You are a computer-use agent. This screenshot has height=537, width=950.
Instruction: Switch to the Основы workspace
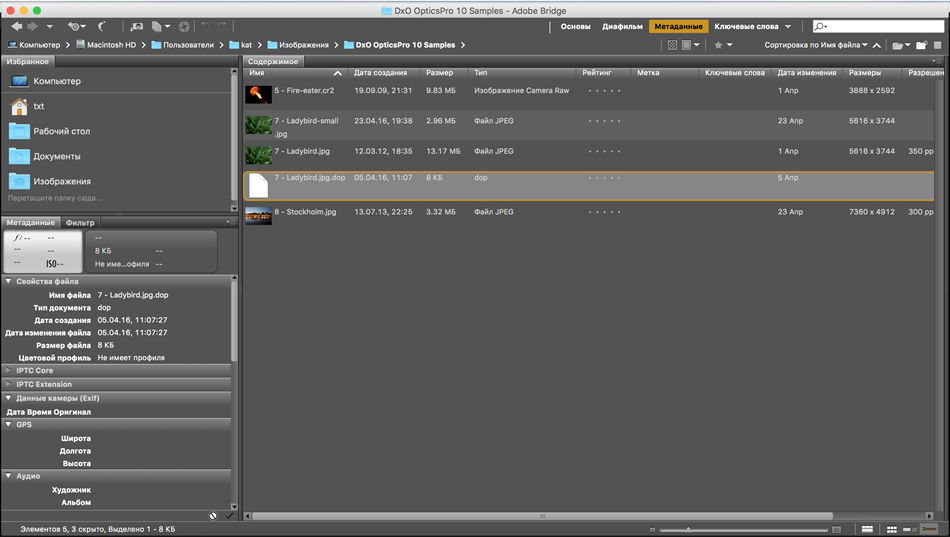[575, 27]
